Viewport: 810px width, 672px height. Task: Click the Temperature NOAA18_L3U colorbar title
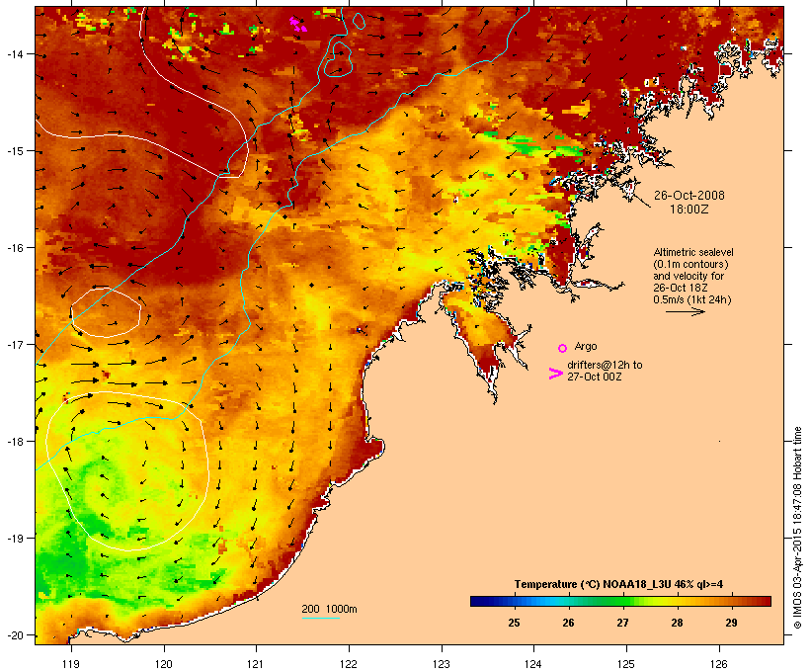(618, 584)
